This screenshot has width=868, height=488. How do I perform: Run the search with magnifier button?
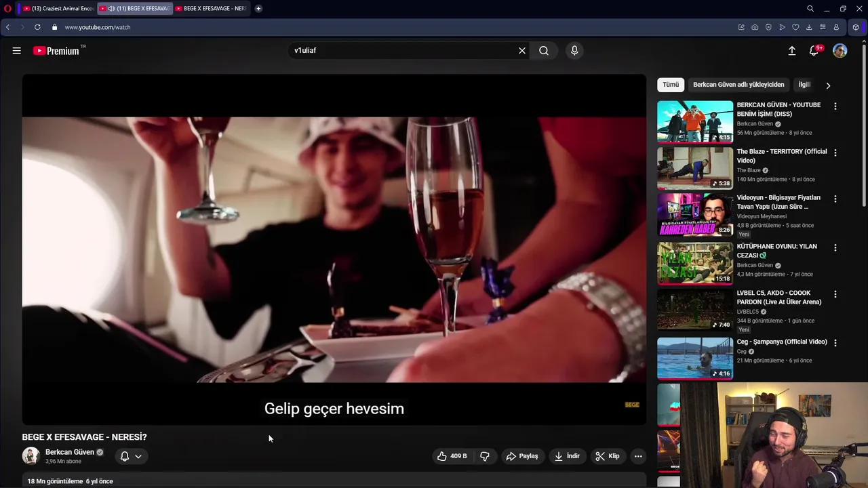pyautogui.click(x=544, y=51)
